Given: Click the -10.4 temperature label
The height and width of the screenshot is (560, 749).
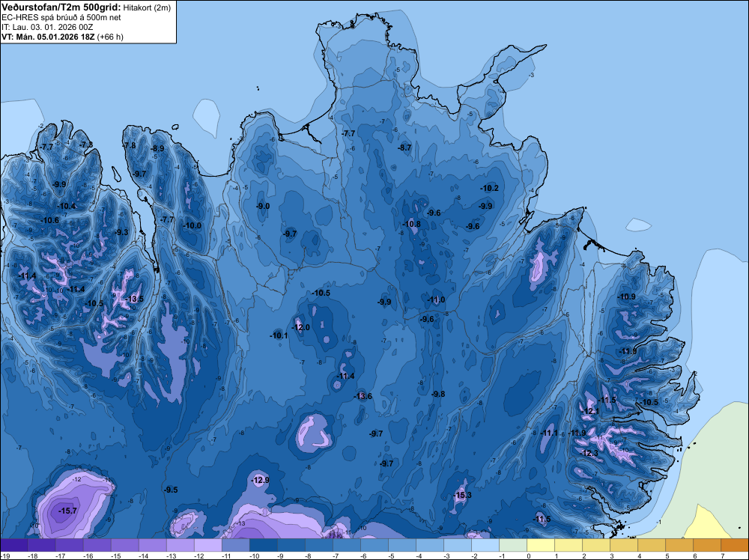Looking at the screenshot, I should (x=66, y=206).
